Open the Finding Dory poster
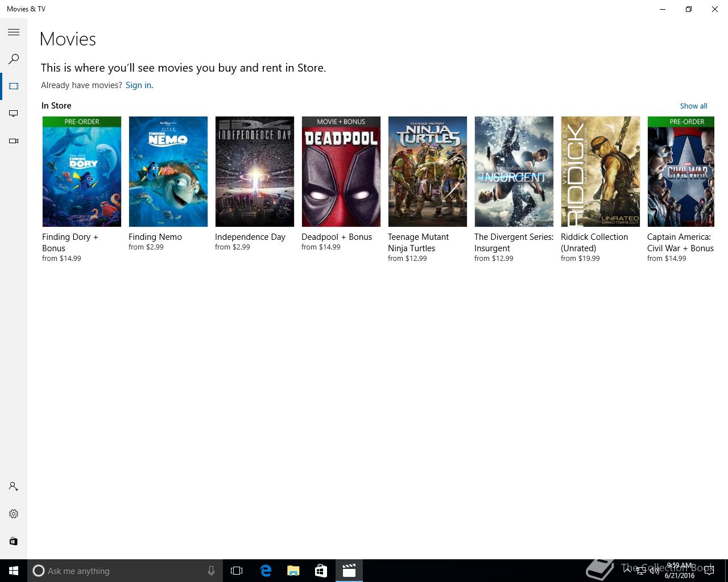The height and width of the screenshot is (582, 728). (82, 172)
